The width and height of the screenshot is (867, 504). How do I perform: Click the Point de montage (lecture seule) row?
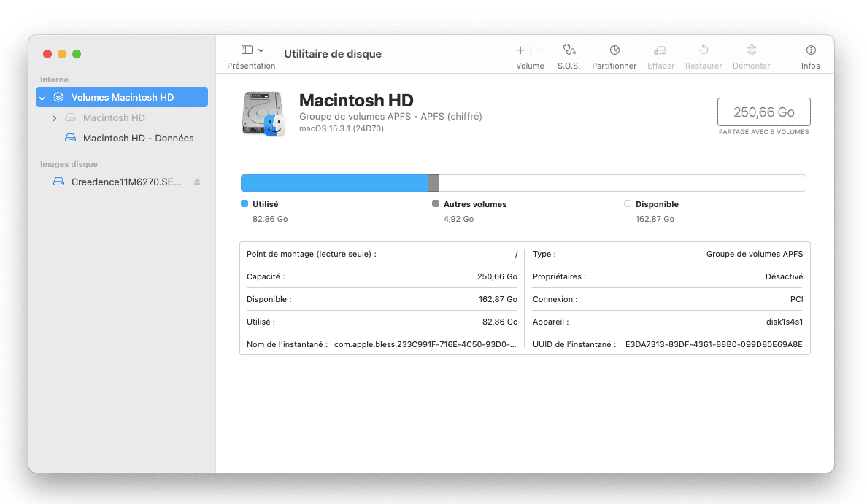click(382, 255)
